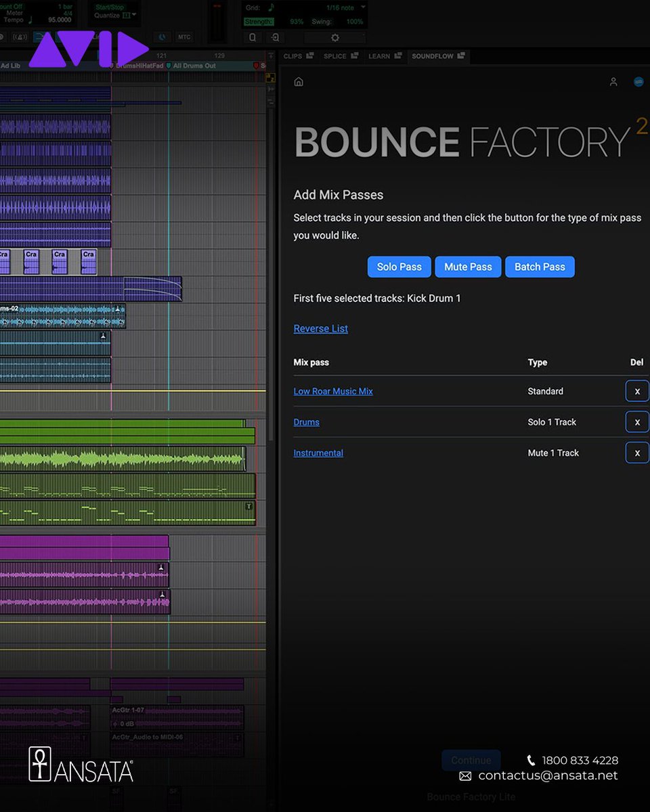
Task: Delete the Drums mix pass
Action: (637, 422)
